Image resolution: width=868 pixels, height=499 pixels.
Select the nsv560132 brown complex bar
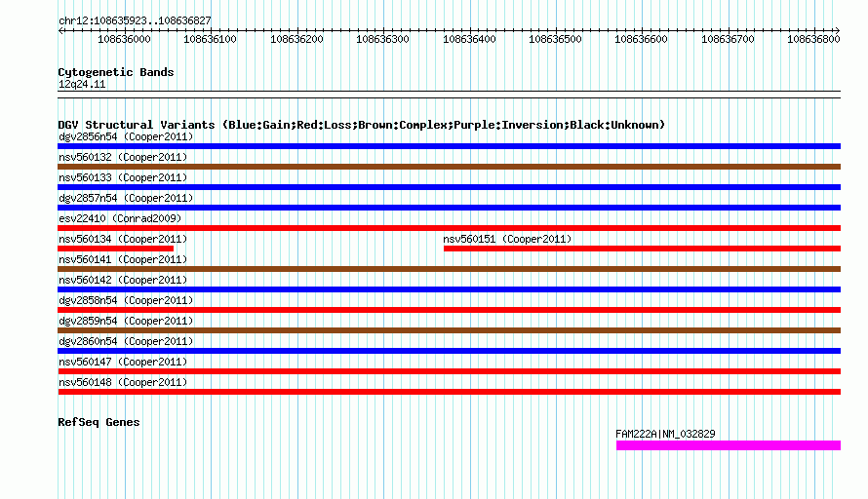click(x=449, y=167)
